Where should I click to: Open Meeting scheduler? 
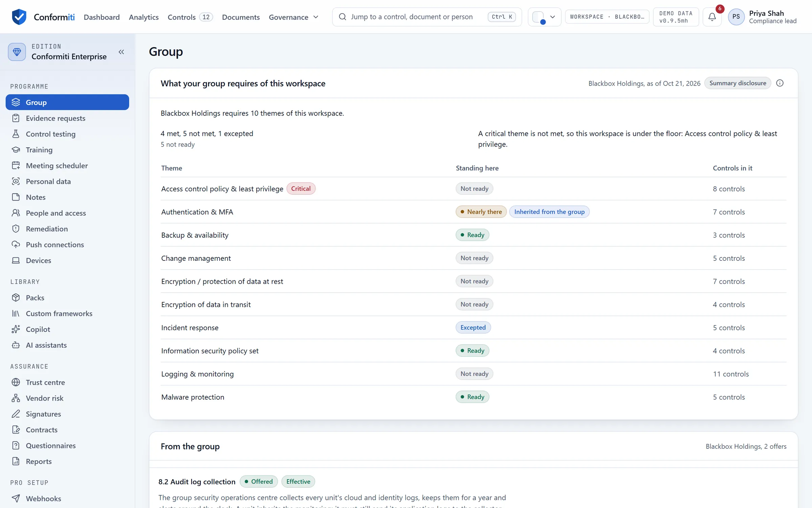pyautogui.click(x=67, y=166)
